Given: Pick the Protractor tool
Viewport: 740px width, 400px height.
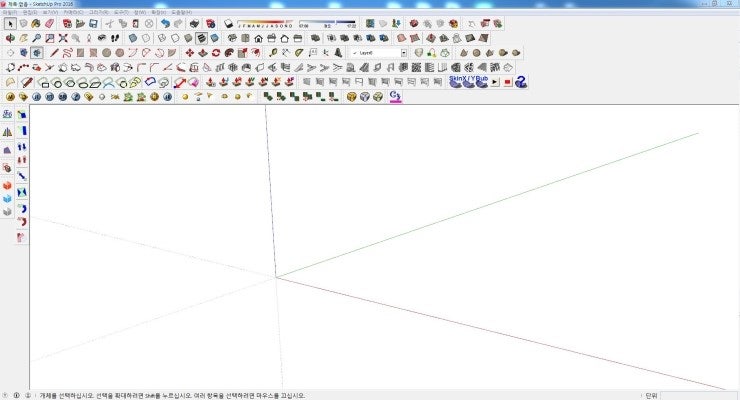Looking at the screenshot, I should [299, 53].
